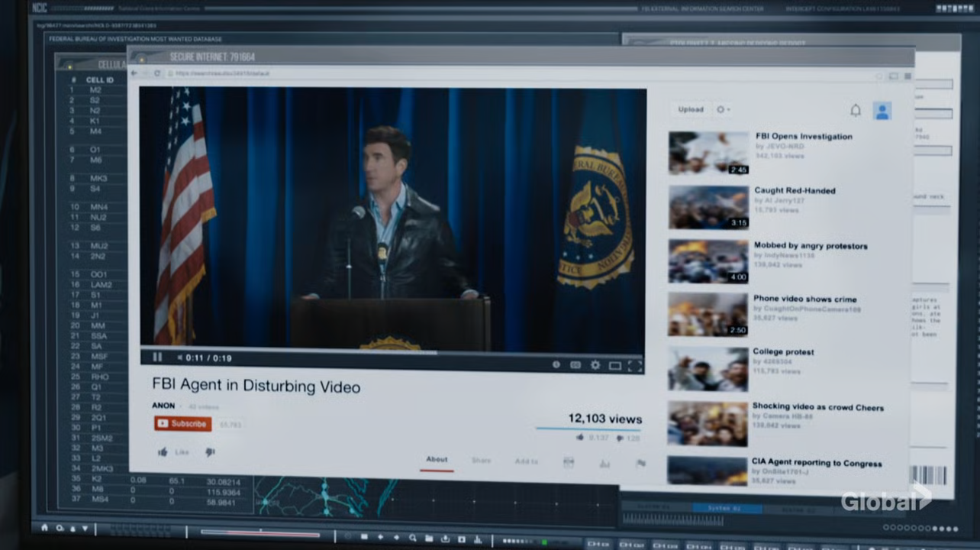
Task: Open settings dropdown next to Upload
Action: (722, 109)
